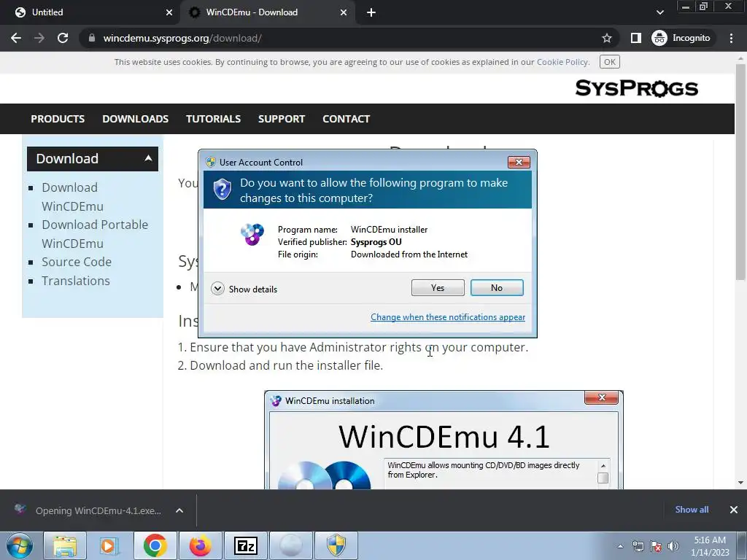Close the Untitled tab
The image size is (747, 560).
[x=169, y=12]
